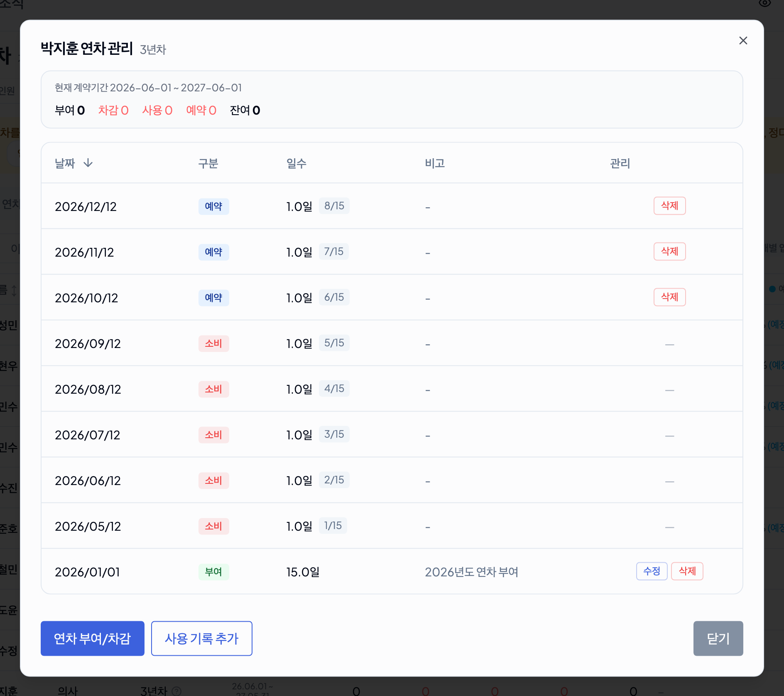Viewport: 784px width, 696px height.
Task: Click the 사용 0 summary value
Action: tap(157, 110)
